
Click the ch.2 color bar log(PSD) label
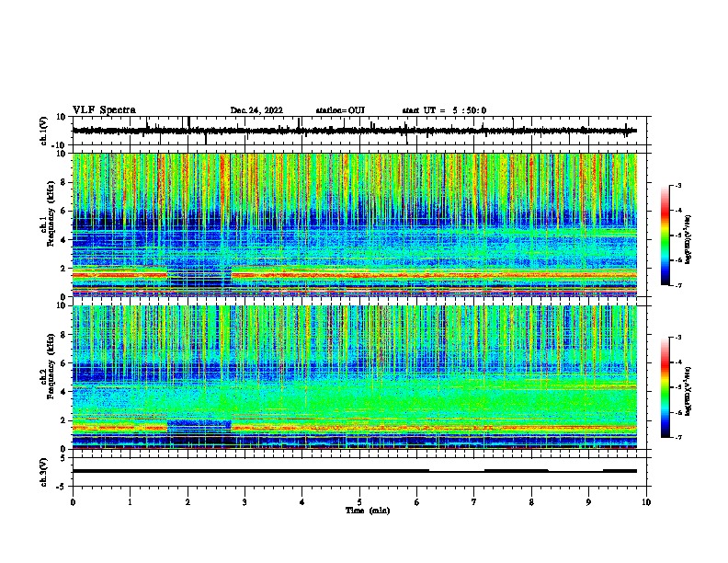click(688, 391)
